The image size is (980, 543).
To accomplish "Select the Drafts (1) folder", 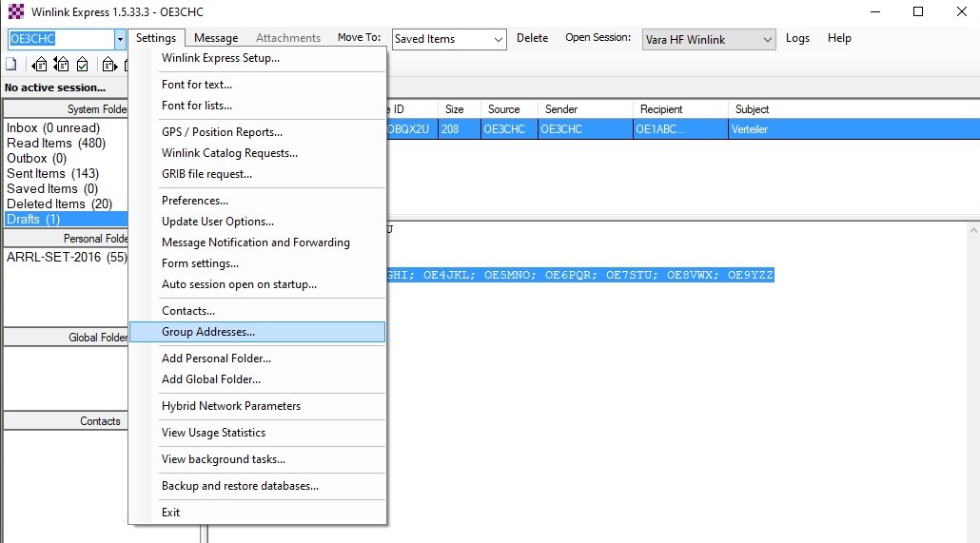I will coord(67,220).
